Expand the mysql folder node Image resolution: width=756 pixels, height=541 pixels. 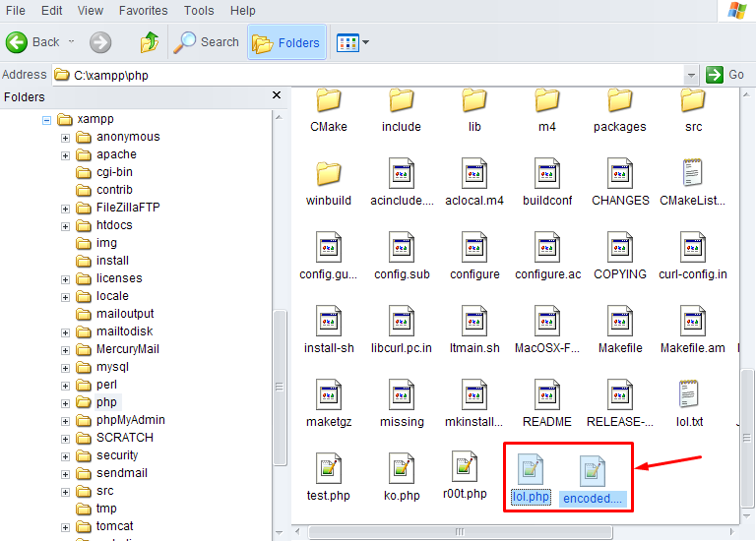coord(65,369)
